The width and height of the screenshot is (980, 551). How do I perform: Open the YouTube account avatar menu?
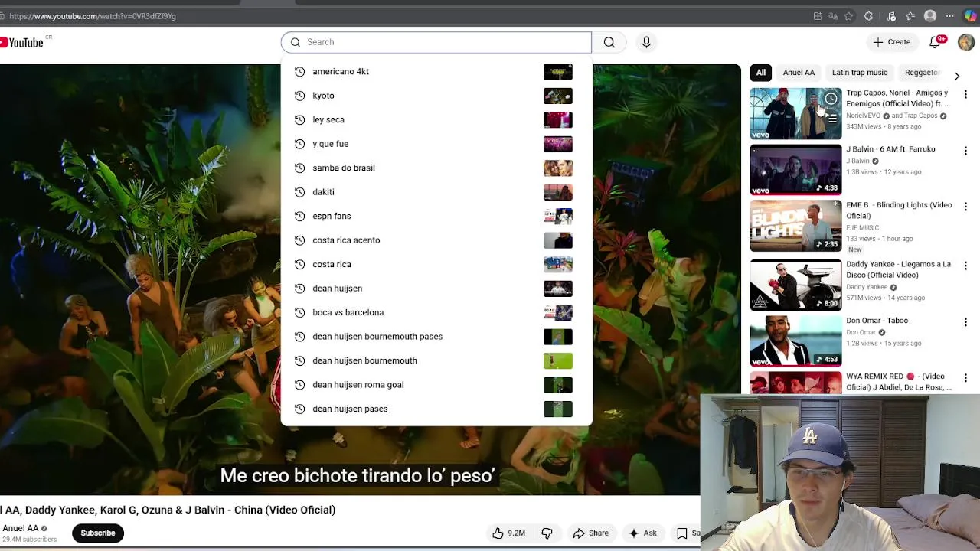966,42
